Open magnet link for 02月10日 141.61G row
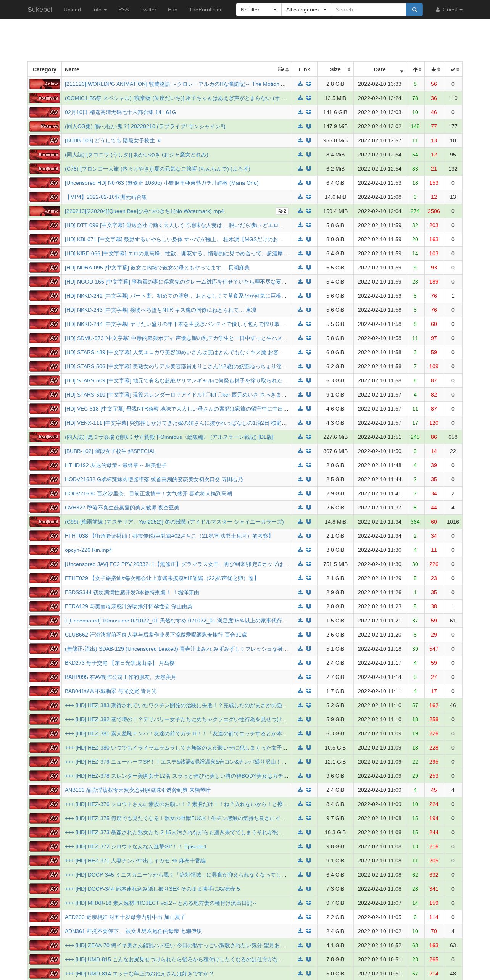The image size is (490, 980). point(309,112)
